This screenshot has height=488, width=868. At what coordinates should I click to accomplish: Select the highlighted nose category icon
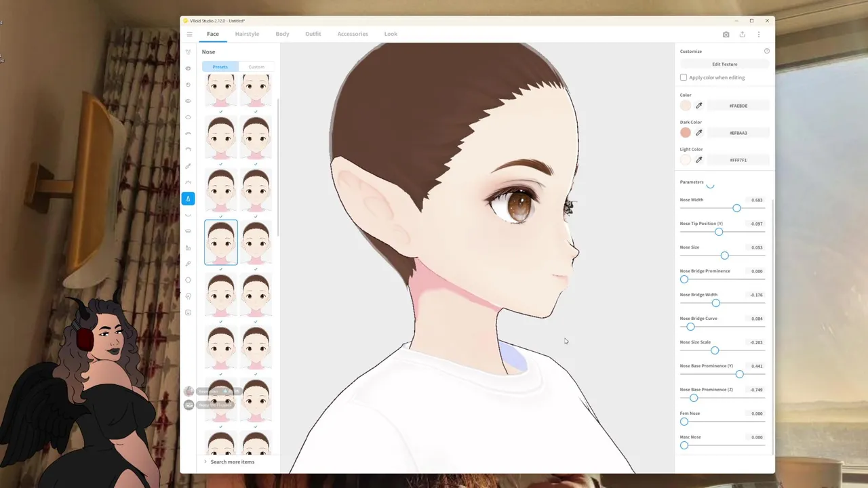click(189, 199)
